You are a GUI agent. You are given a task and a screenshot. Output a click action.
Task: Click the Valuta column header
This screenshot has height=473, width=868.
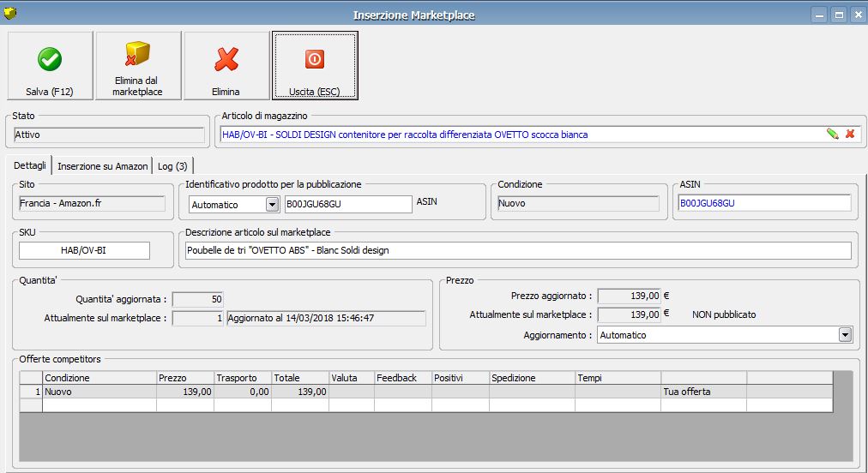click(352, 378)
